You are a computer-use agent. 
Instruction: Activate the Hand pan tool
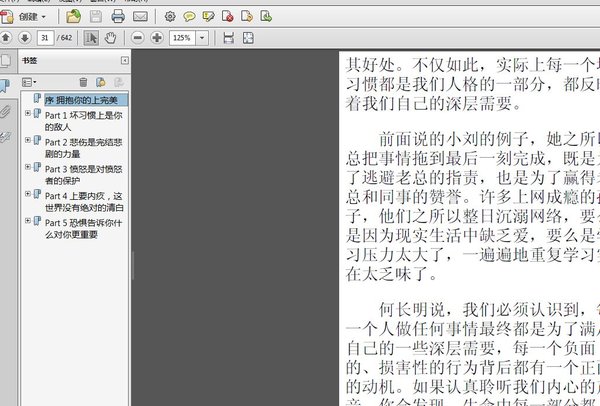pyautogui.click(x=110, y=38)
